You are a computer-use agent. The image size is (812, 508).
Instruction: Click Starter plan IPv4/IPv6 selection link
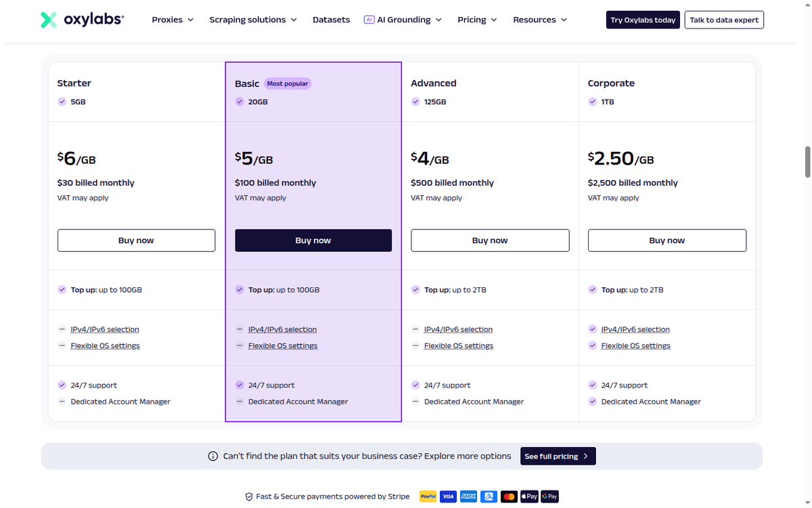[x=105, y=330]
